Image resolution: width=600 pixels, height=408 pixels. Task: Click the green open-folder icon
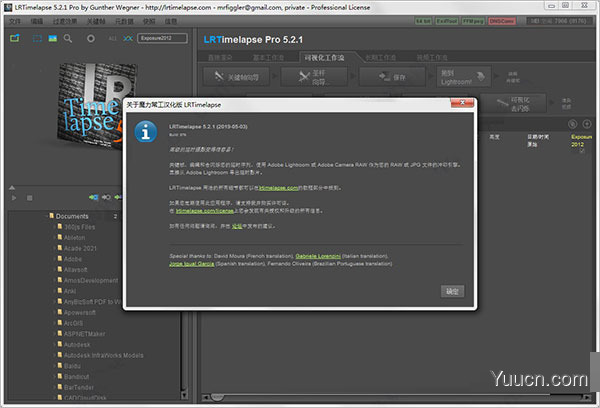[15, 38]
